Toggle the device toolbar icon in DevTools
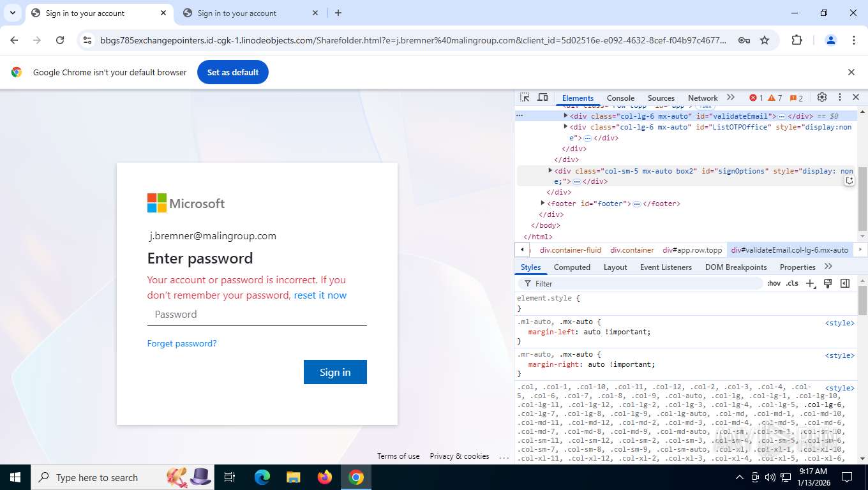868x490 pixels. click(x=542, y=98)
